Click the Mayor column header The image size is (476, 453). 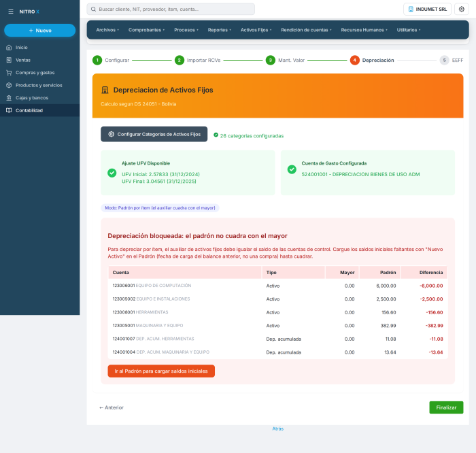click(342, 272)
